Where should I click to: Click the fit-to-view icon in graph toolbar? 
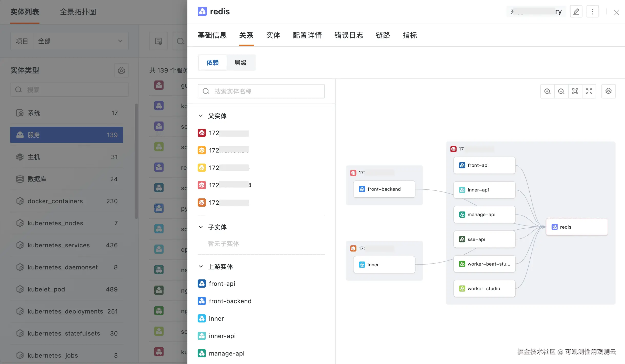(x=575, y=91)
